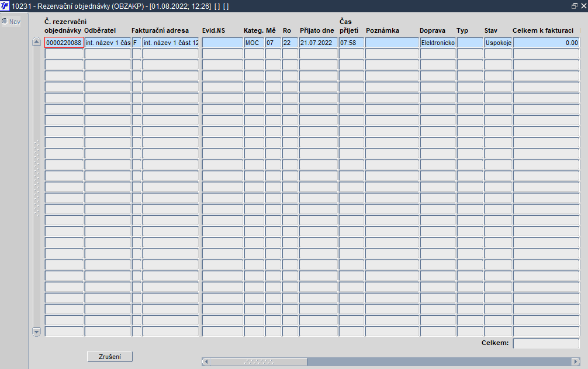This screenshot has width=588, height=369.
Task: Click the Odběratel column header
Action: [x=100, y=31]
